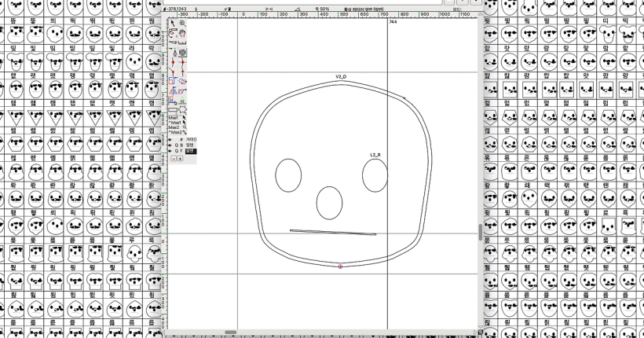Viewport: 644px width, 338px height.
Task: Select the Knife cut tool
Action: (x=174, y=42)
